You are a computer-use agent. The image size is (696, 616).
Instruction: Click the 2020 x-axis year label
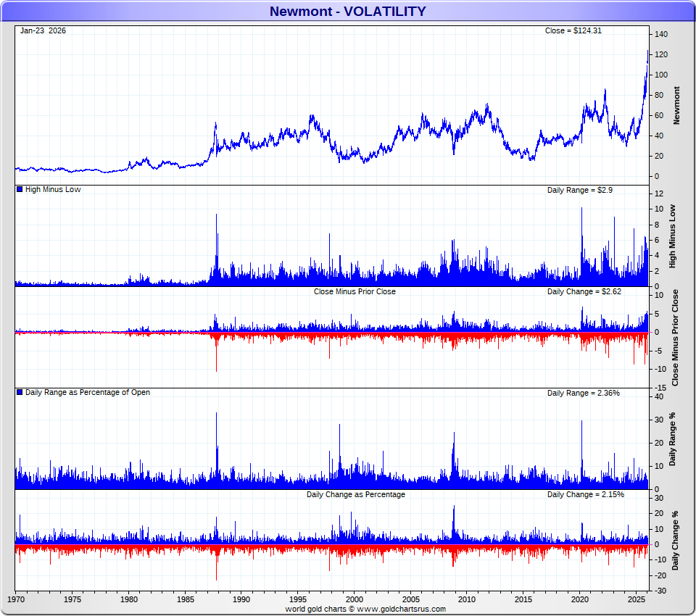pyautogui.click(x=580, y=599)
